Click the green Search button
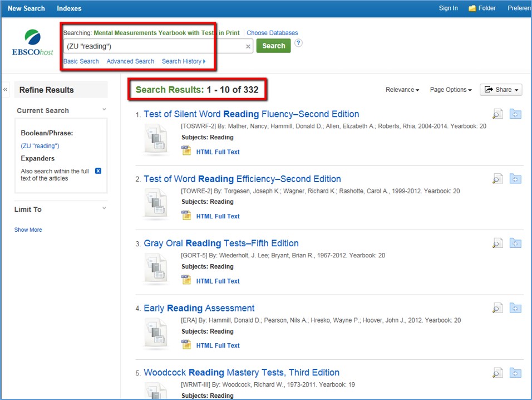Image resolution: width=532 pixels, height=400 pixels. (273, 46)
